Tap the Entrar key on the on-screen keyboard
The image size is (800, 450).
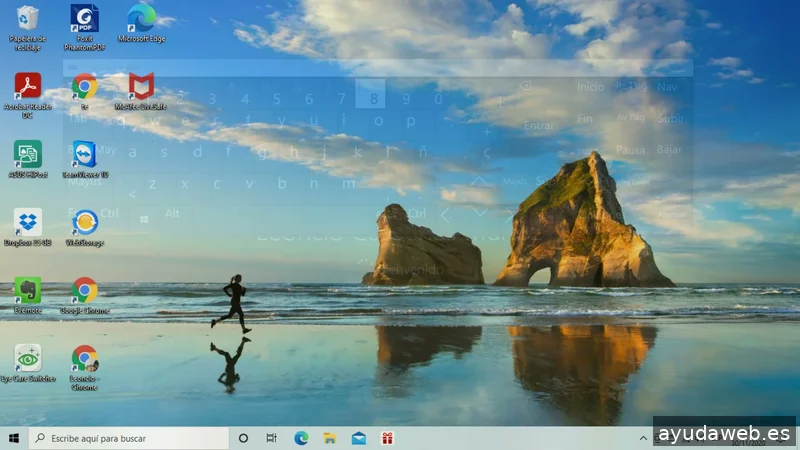[538, 126]
